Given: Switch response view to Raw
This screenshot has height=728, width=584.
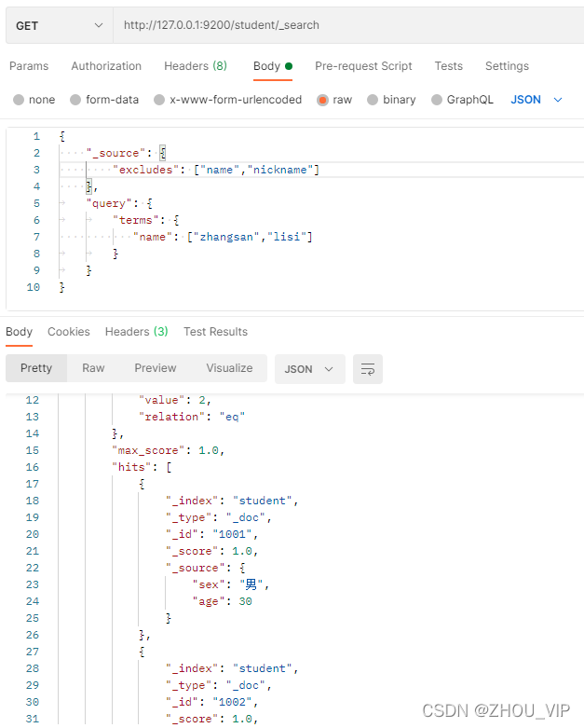Looking at the screenshot, I should point(93,368).
